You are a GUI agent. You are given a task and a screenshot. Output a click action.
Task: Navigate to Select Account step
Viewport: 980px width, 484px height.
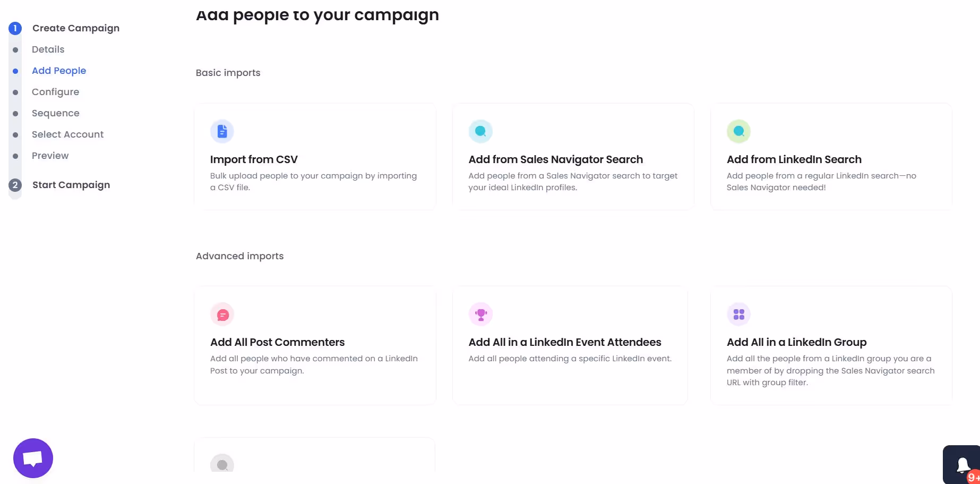(x=67, y=134)
